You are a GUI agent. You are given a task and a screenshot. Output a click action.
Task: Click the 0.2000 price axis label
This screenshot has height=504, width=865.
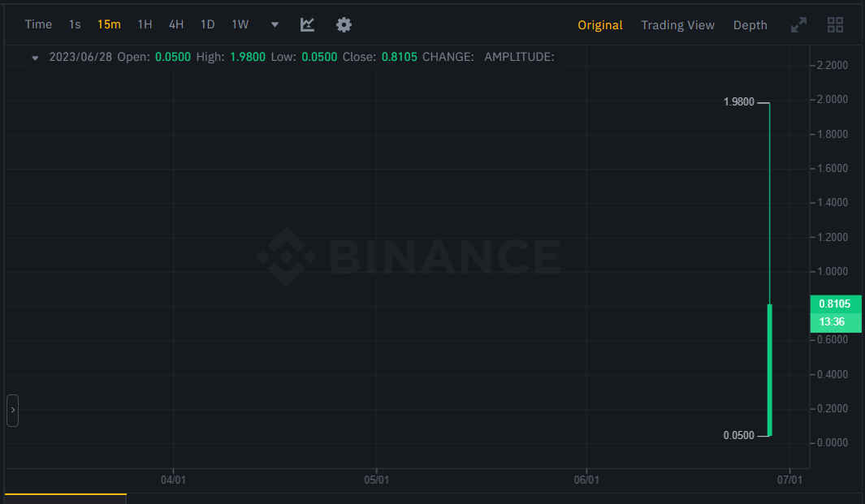[833, 409]
